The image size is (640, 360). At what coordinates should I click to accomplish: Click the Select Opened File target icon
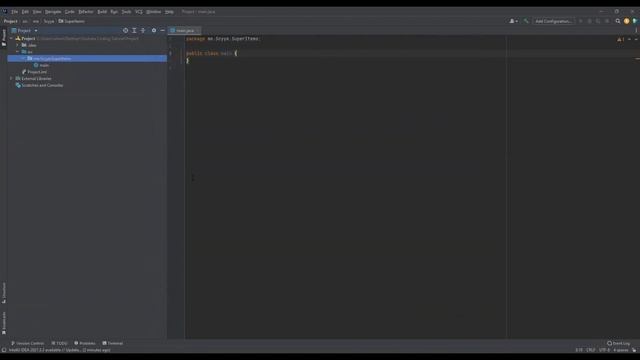coord(125,31)
